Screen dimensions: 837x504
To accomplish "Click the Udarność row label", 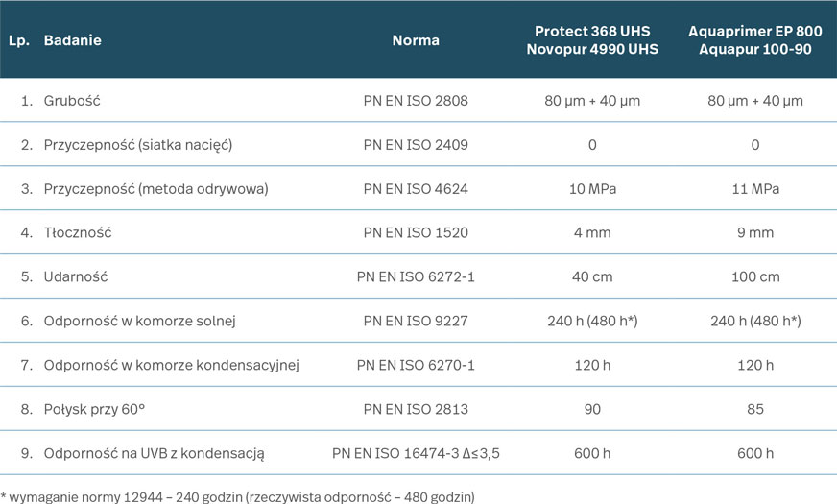I will (x=75, y=276).
